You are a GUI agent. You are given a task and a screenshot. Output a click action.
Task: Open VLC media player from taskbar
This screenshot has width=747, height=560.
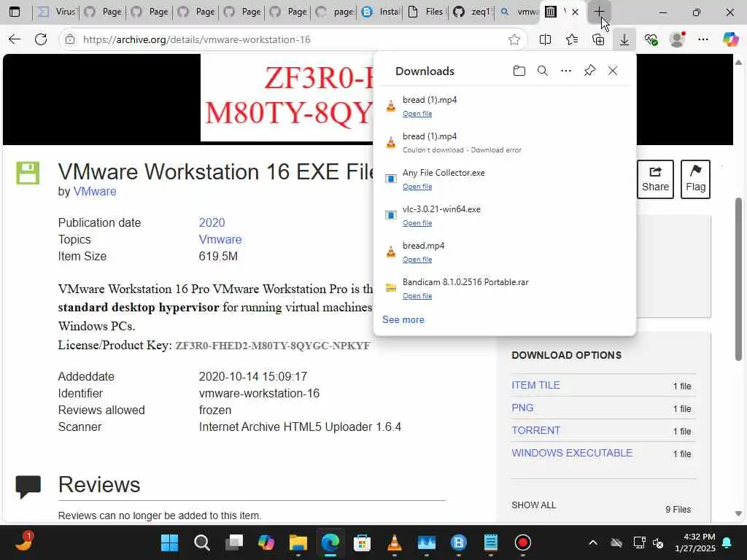pos(395,542)
